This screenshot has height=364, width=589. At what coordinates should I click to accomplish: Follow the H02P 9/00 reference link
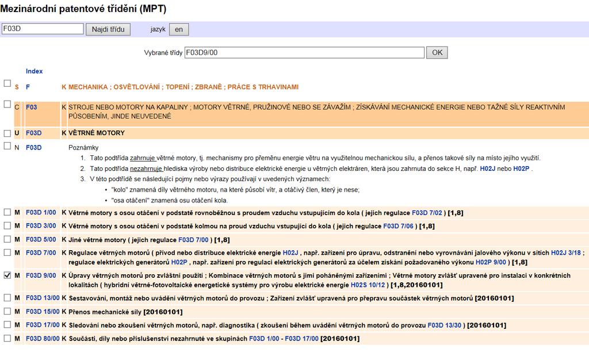491,262
